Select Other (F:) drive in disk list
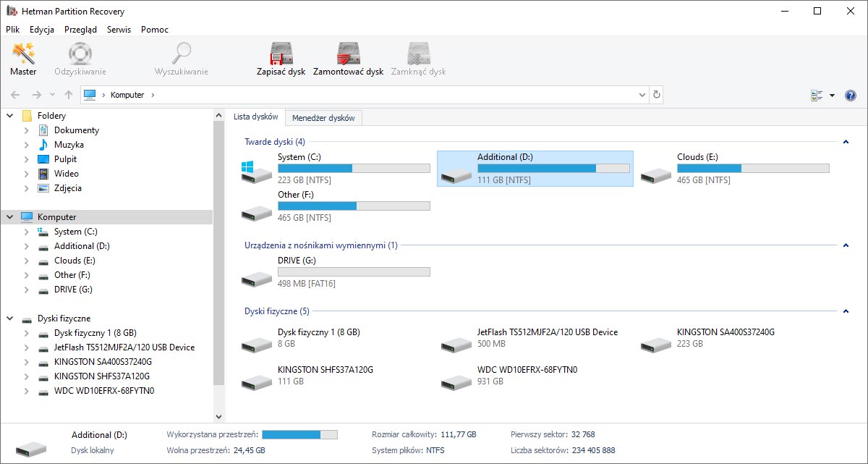Screen dimensions: 868x464 click(x=336, y=206)
